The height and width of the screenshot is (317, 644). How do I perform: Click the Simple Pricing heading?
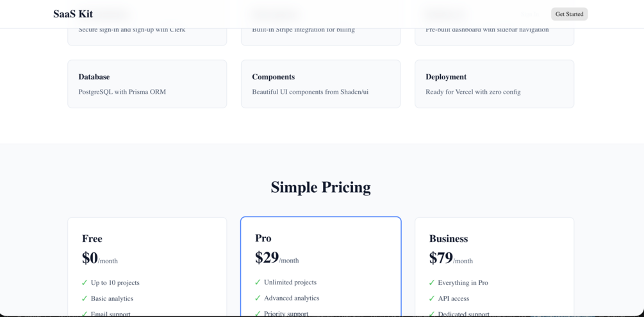321,187
